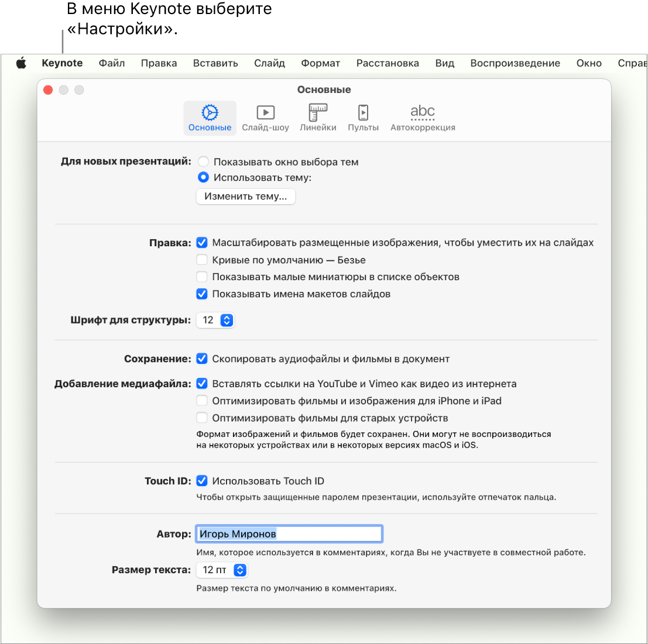Open the Правка menu in the menu bar
The width and height of the screenshot is (648, 644).
[159, 63]
